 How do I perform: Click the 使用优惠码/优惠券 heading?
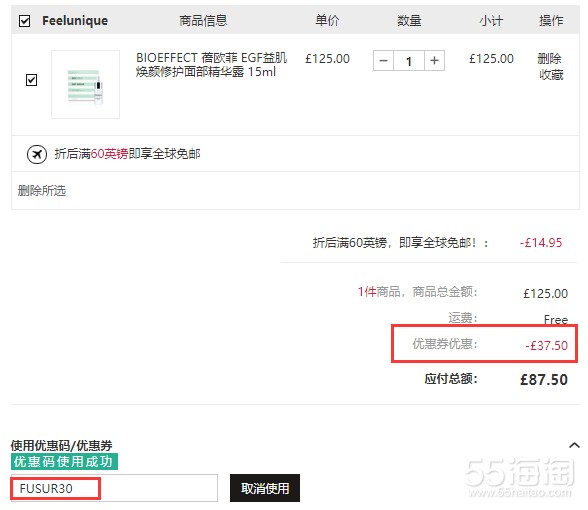(x=62, y=445)
